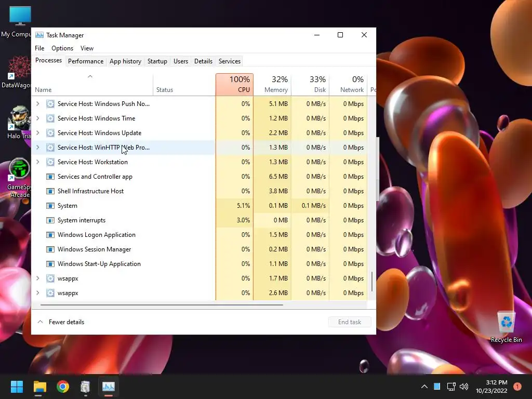The width and height of the screenshot is (532, 399).
Task: Click the third pinned taskbar app icon
Action: coord(85,387)
